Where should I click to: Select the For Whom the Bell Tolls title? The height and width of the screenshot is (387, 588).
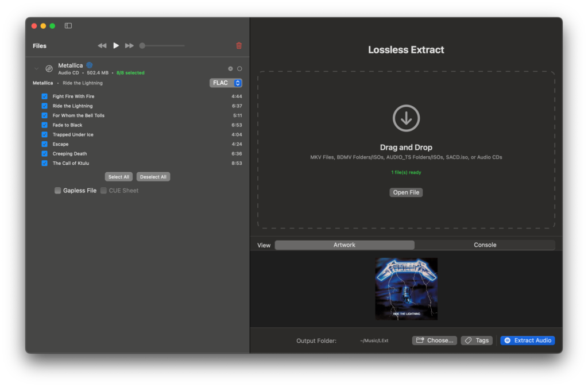78,115
